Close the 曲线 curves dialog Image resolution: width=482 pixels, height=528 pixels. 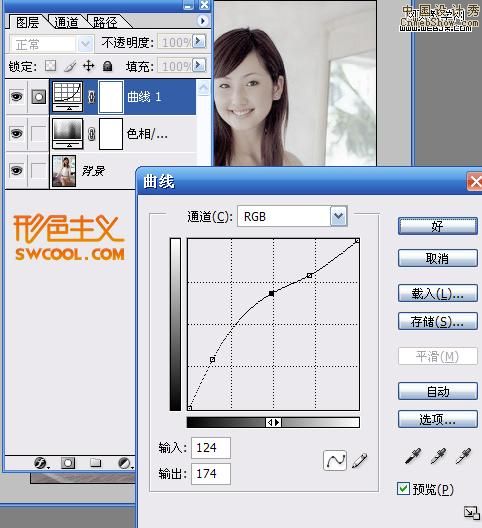[x=475, y=182]
